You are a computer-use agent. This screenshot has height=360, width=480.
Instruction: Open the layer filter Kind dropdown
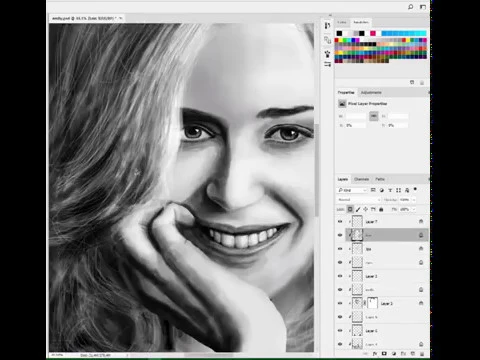click(352, 190)
